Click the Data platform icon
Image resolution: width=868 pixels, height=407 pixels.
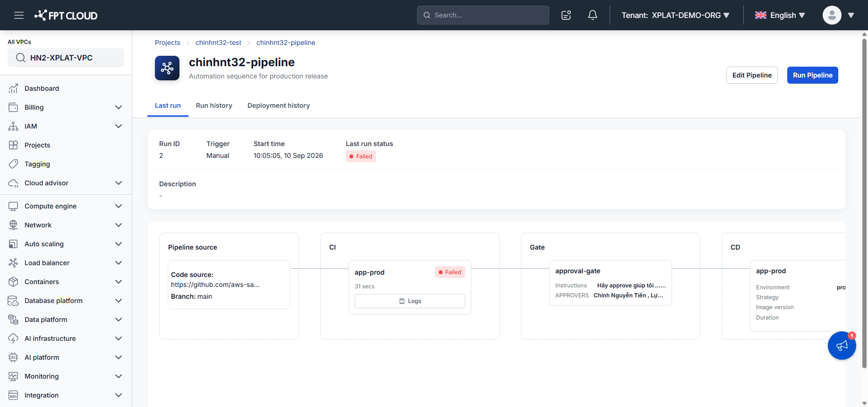tap(13, 320)
